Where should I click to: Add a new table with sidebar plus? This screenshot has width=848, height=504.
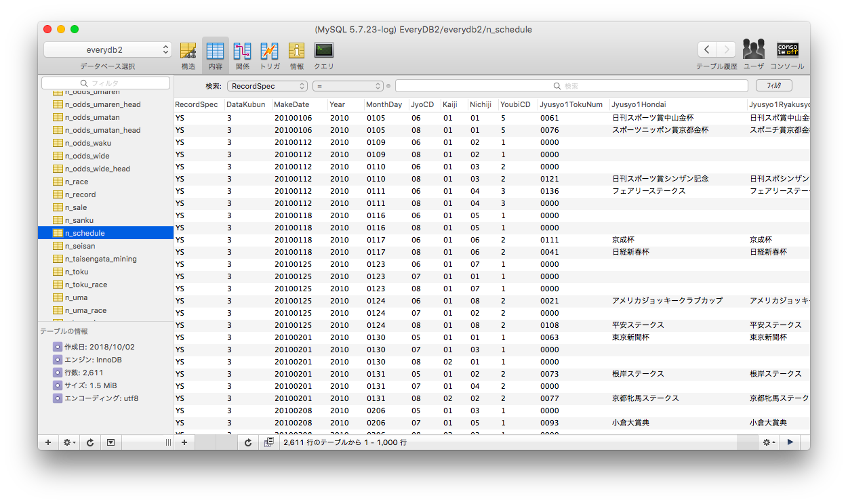pyautogui.click(x=48, y=442)
